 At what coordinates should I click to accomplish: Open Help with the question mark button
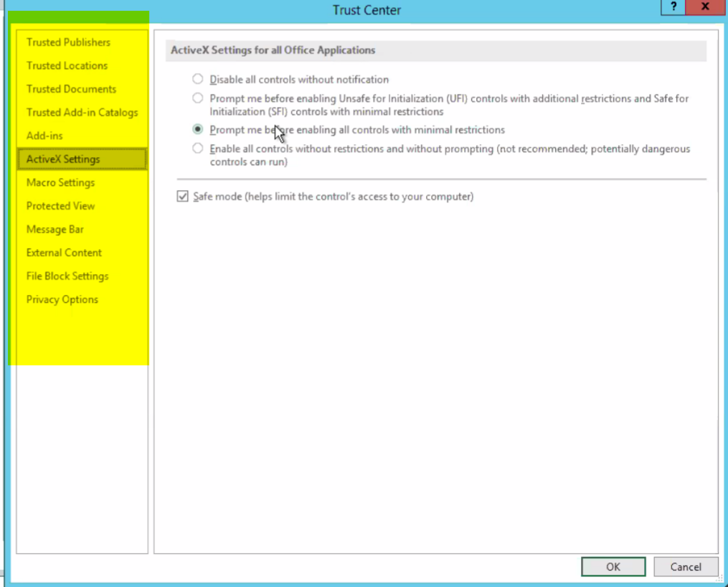tap(673, 7)
